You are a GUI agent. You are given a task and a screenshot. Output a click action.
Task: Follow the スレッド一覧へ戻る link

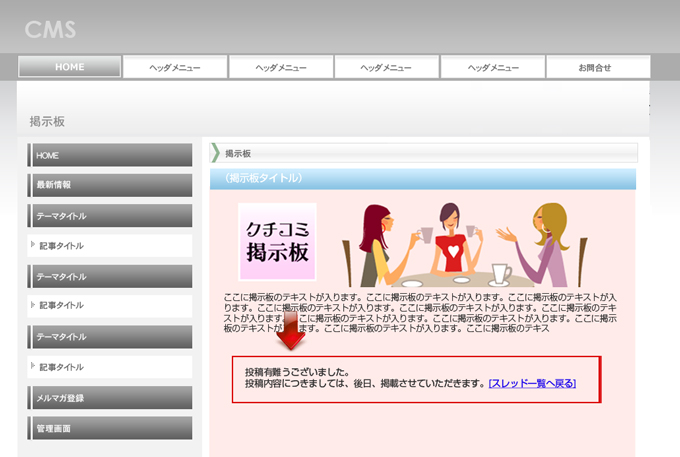[532, 383]
